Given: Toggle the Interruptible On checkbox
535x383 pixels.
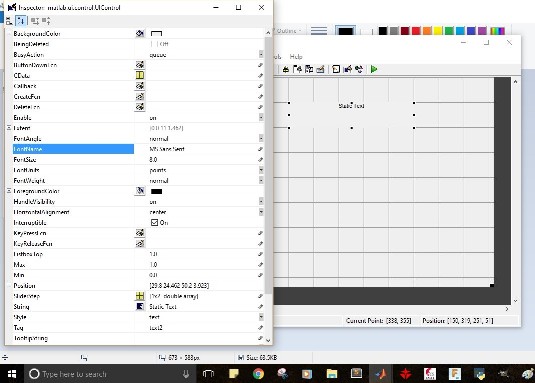Looking at the screenshot, I should coord(154,222).
